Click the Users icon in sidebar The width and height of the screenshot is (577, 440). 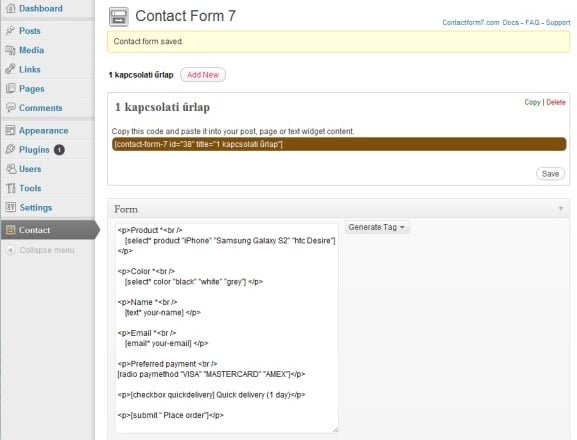[x=10, y=169]
